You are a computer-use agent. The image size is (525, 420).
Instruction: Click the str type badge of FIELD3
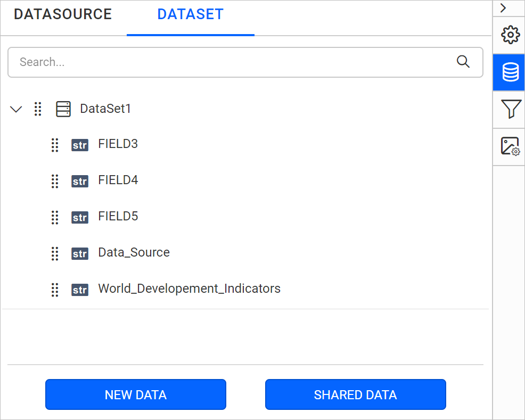coord(80,145)
